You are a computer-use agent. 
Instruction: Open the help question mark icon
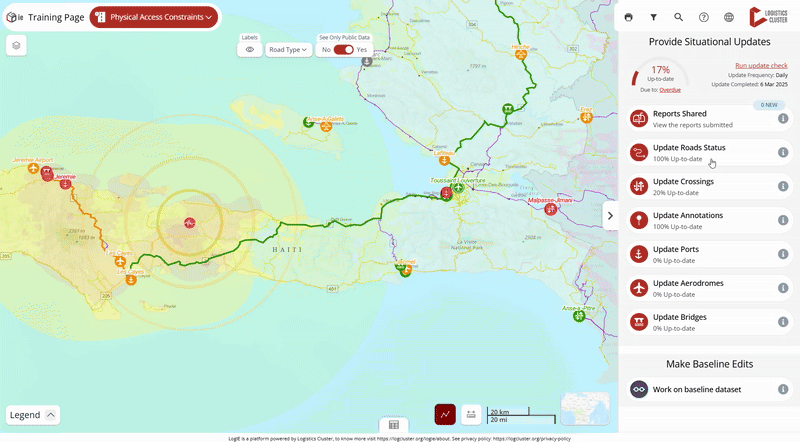[704, 17]
